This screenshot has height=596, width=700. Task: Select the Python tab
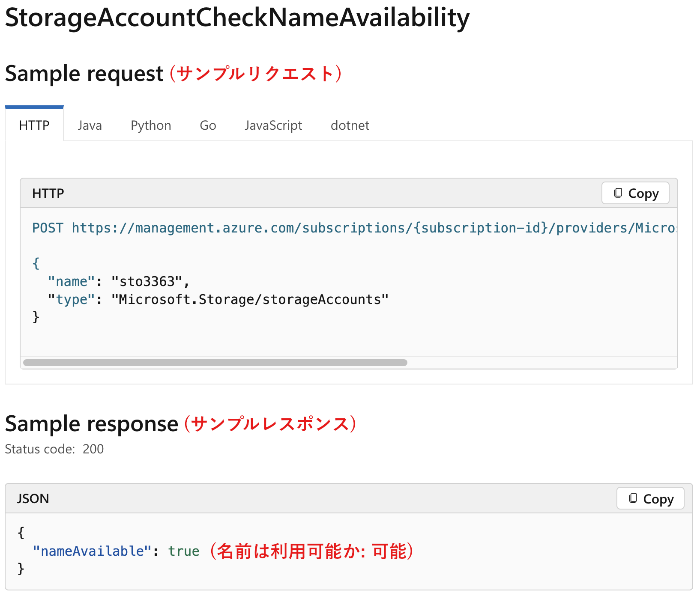[151, 125]
